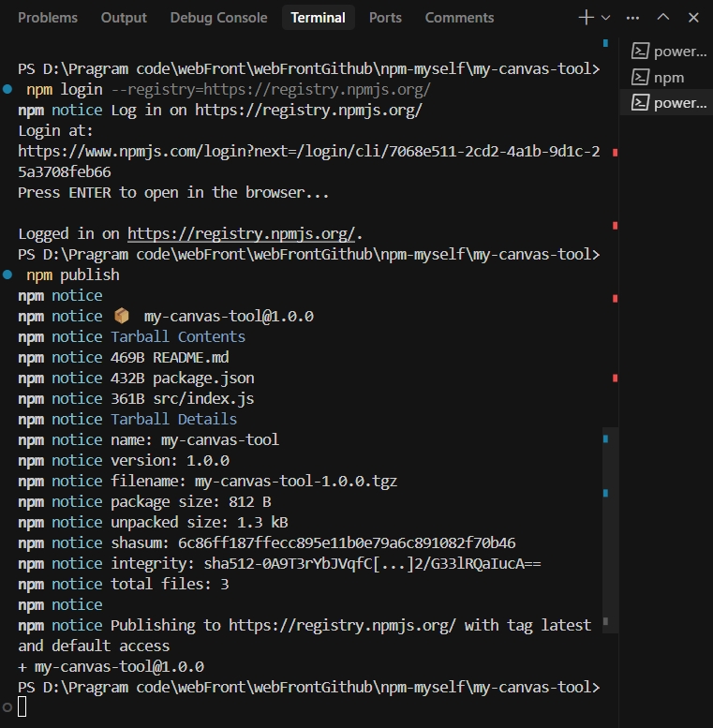Viewport: 713px width, 728px height.
Task: Click the New Terminal plus icon
Action: coord(587,18)
